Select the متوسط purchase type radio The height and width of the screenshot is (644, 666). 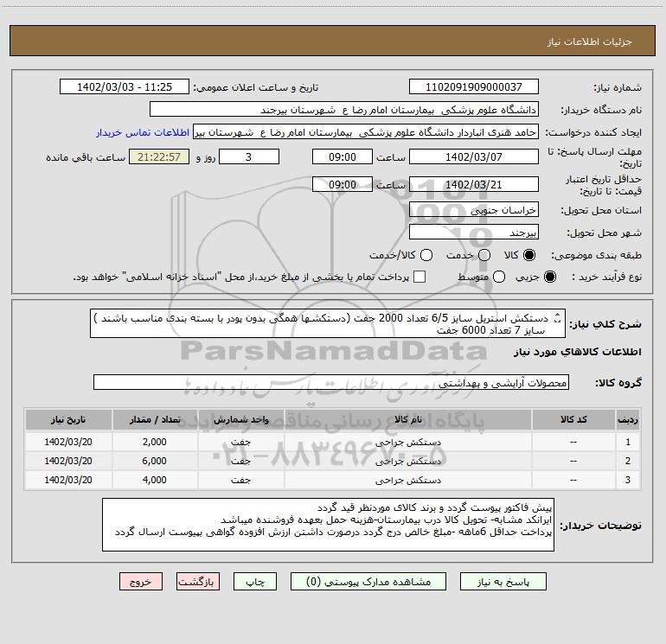tap(499, 277)
